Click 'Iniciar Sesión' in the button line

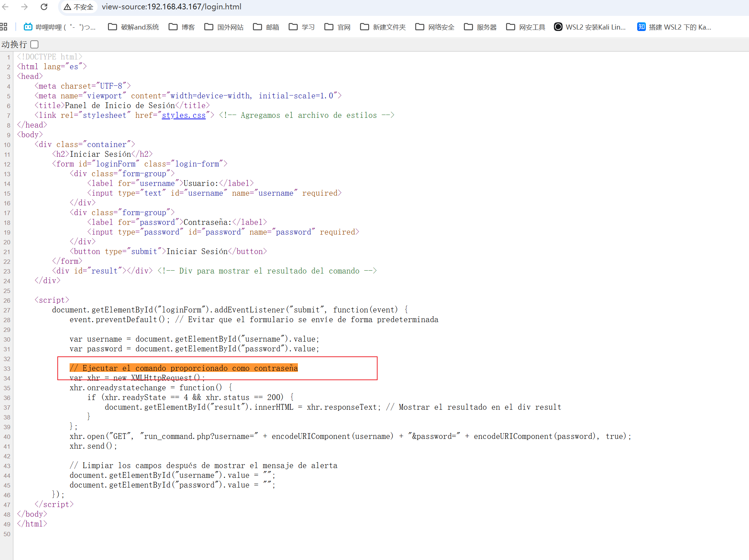[197, 252]
